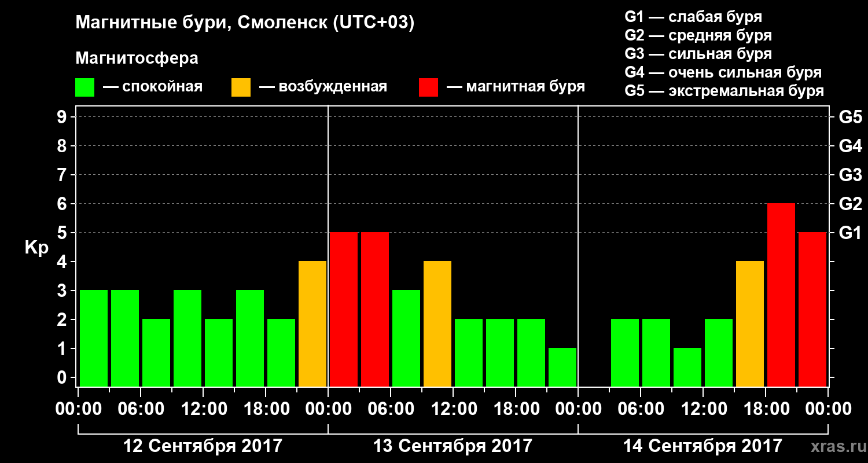
Task: Click the 'Магнитосфера' legend heading
Action: tap(137, 59)
